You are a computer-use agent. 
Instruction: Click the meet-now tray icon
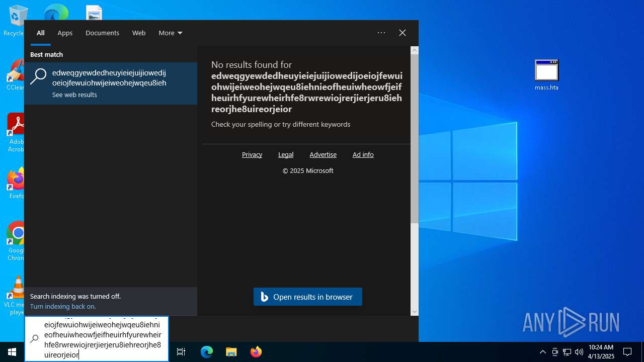click(x=555, y=352)
